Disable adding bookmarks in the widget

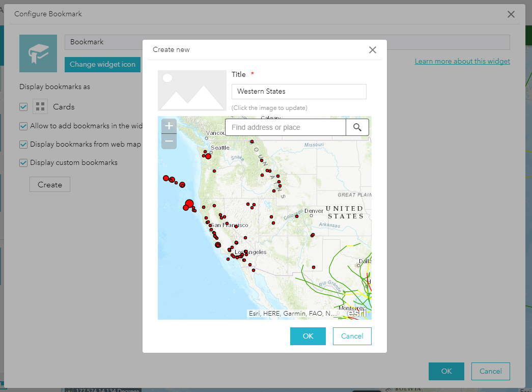tap(23, 126)
